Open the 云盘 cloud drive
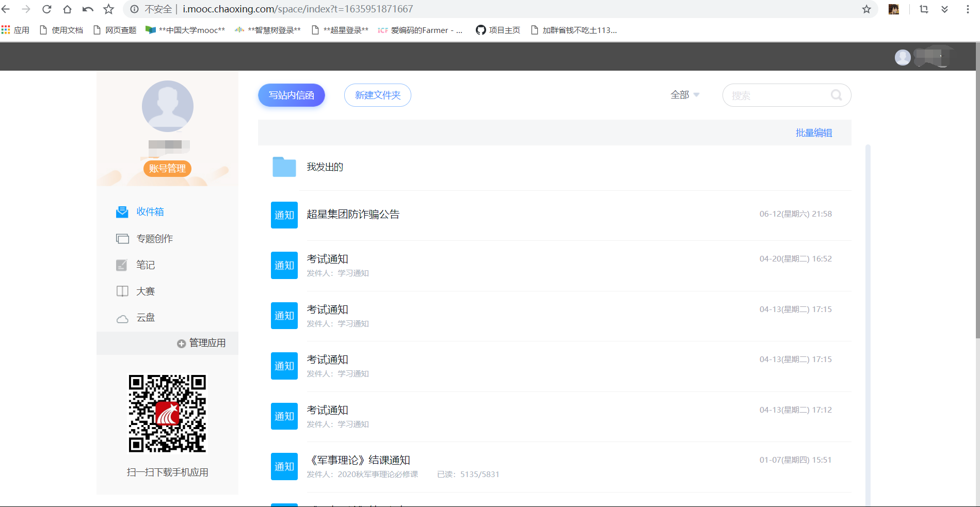The image size is (980, 507). tap(122, 317)
